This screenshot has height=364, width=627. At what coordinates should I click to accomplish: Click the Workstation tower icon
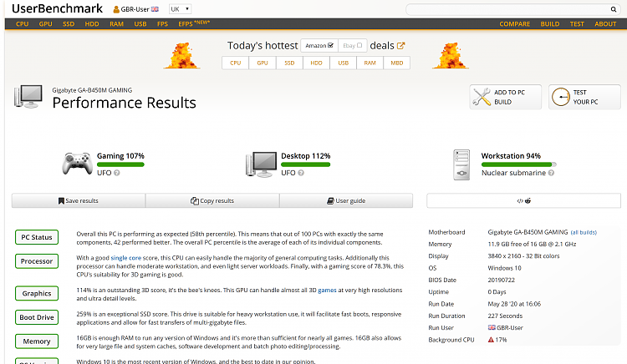461,164
